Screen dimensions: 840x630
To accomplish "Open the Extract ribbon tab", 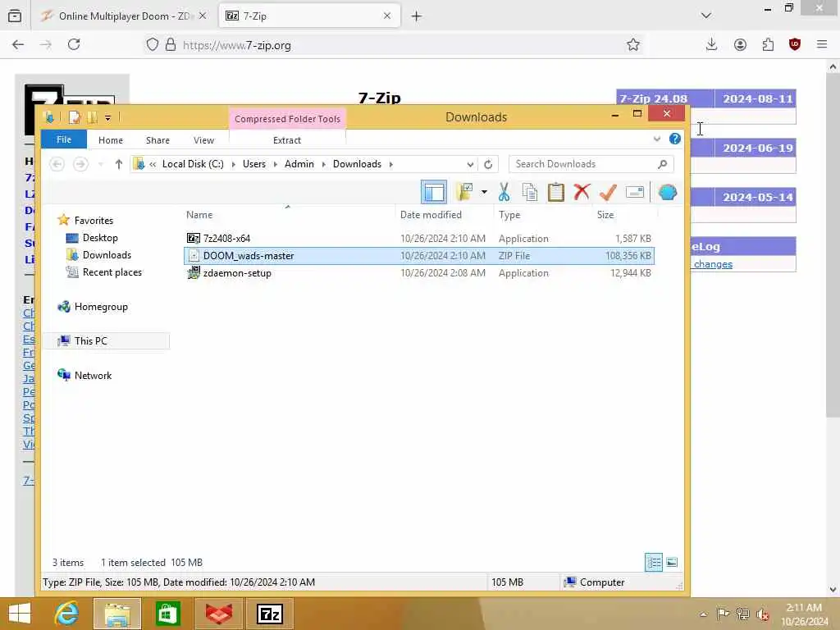I will click(286, 139).
